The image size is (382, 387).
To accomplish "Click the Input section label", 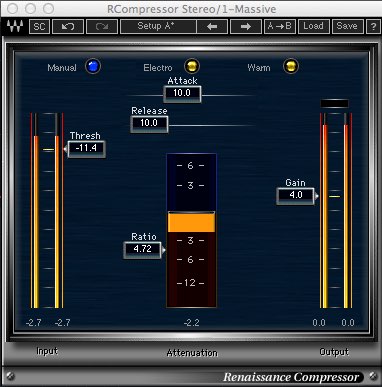I will tap(47, 351).
